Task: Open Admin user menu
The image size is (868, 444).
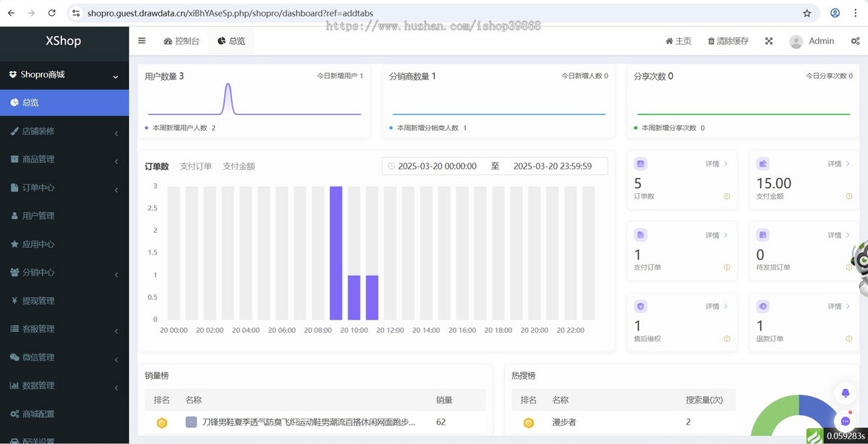Action: point(812,41)
